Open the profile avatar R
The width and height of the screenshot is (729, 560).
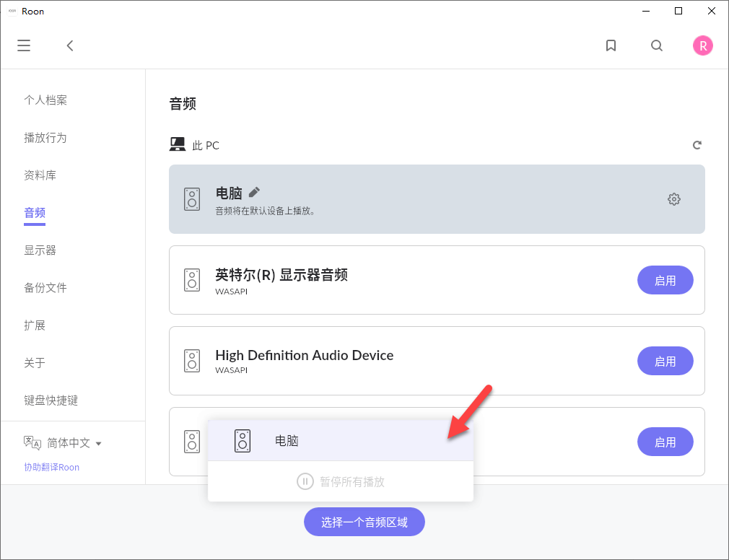coord(702,45)
